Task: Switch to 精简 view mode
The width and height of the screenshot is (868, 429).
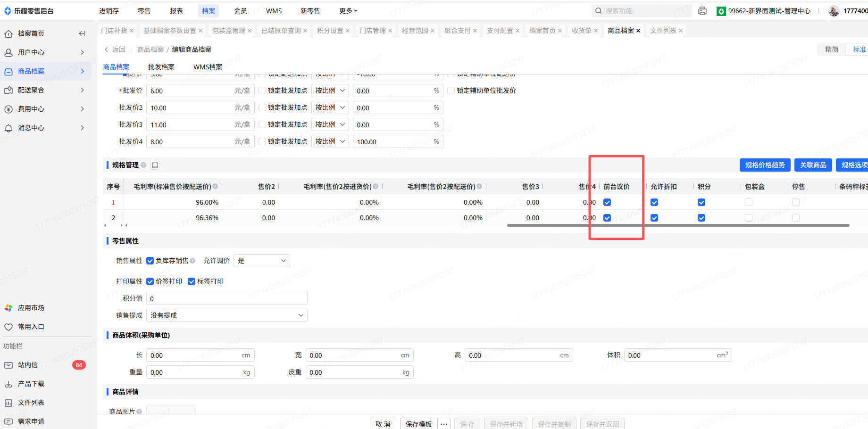Action: click(832, 49)
